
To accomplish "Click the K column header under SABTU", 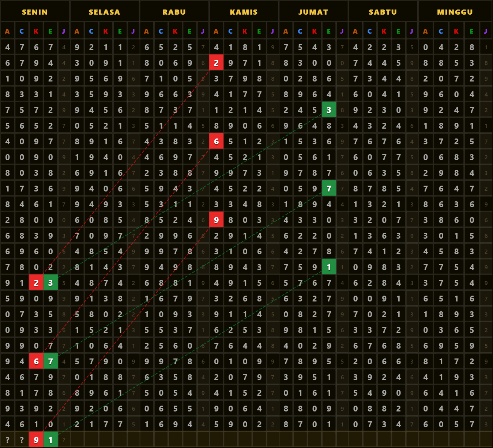I will pos(384,31).
